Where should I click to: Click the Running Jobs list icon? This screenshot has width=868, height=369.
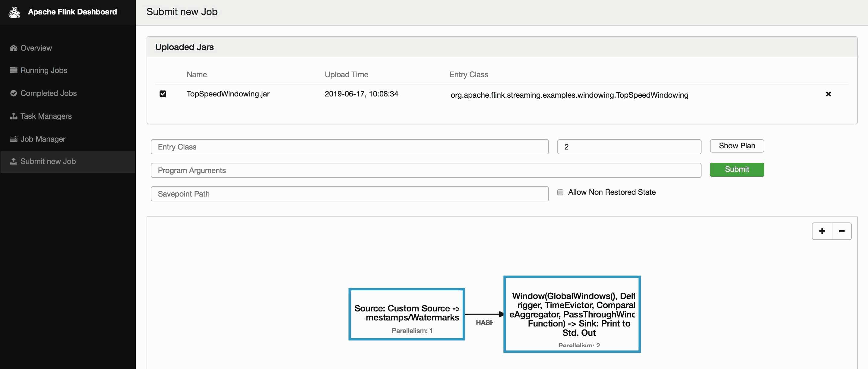click(x=14, y=70)
